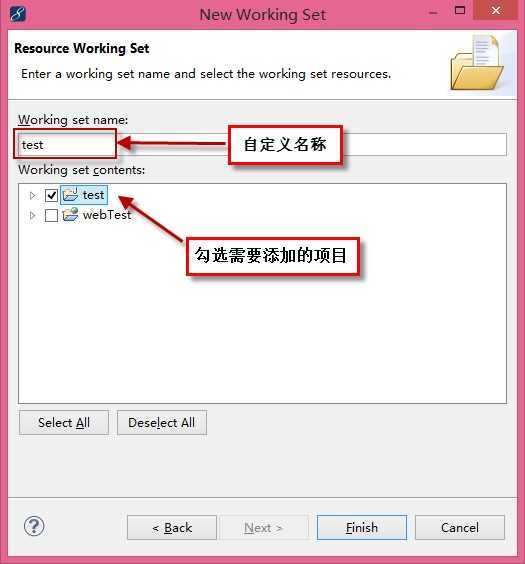Close the New Working Set dialog
The height and width of the screenshot is (564, 525).
coord(496,10)
